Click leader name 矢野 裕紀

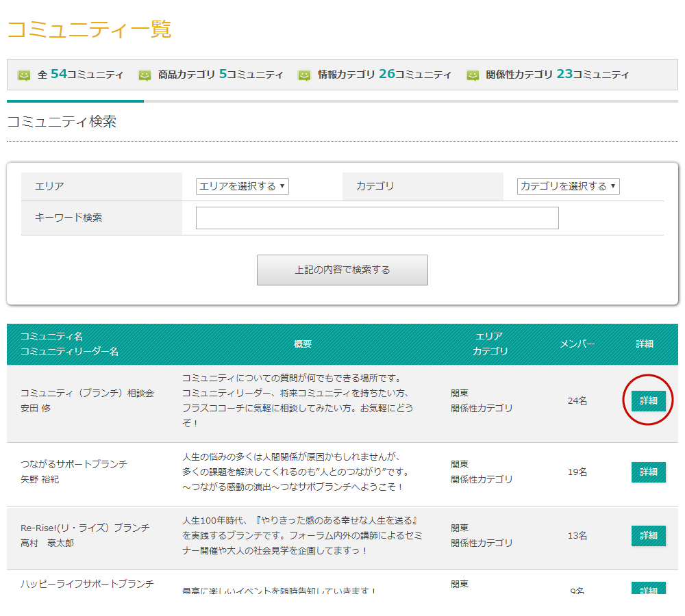pyautogui.click(x=40, y=479)
